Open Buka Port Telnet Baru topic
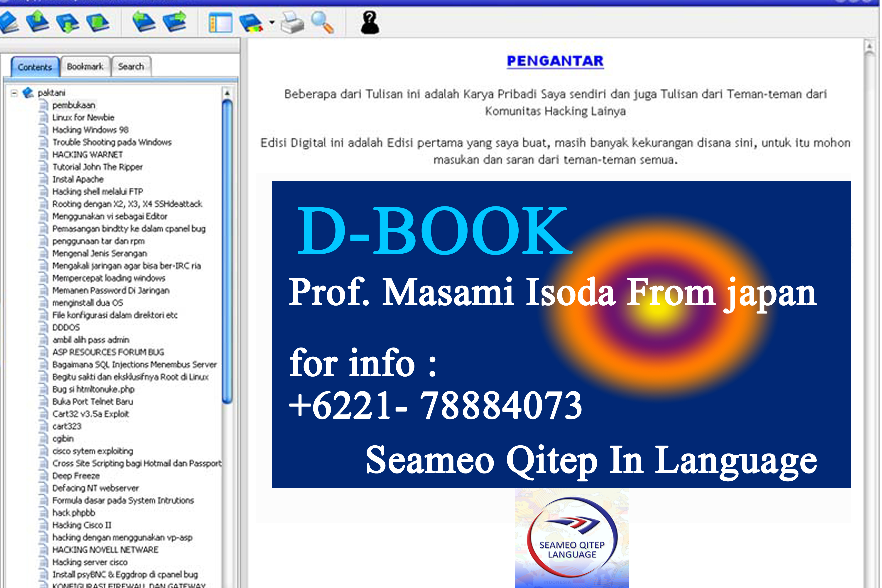The width and height of the screenshot is (882, 588). coord(93,402)
